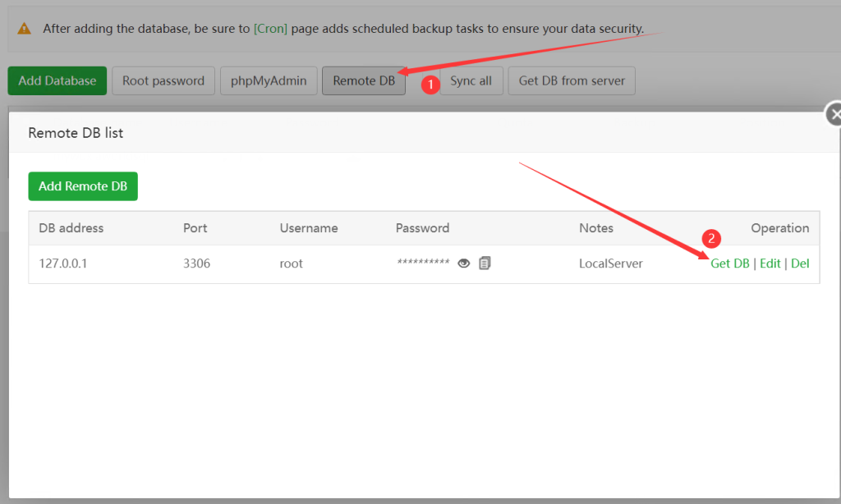Copy the password using the clipboard icon
The image size is (841, 504).
point(485,263)
